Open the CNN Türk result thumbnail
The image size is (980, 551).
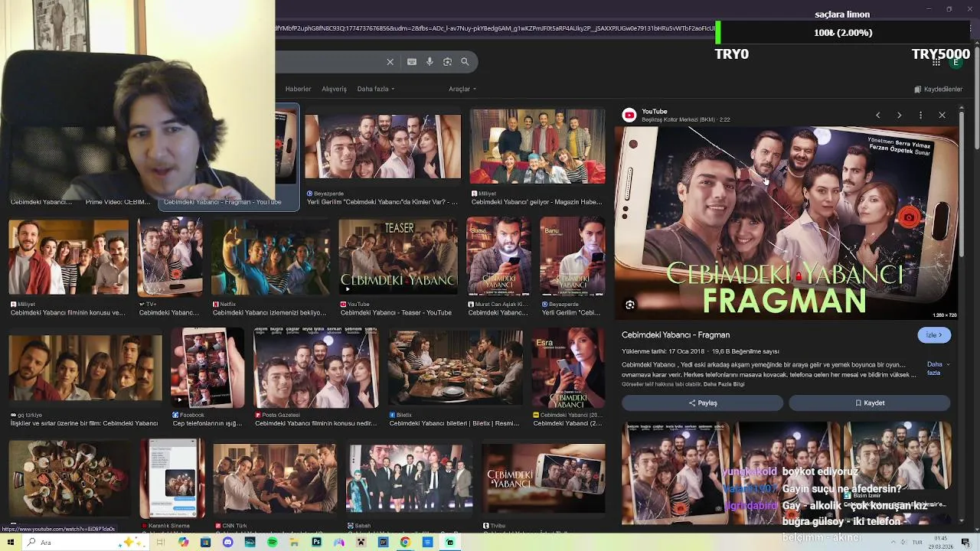tap(275, 478)
